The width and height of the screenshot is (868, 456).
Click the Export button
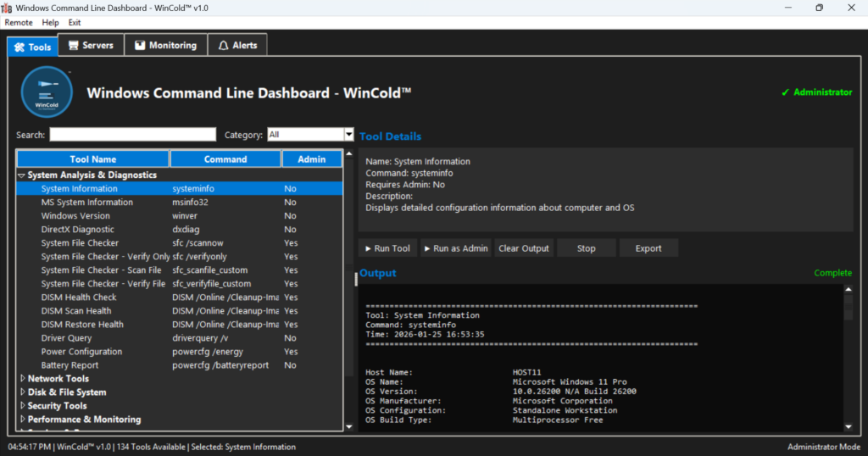(x=648, y=248)
